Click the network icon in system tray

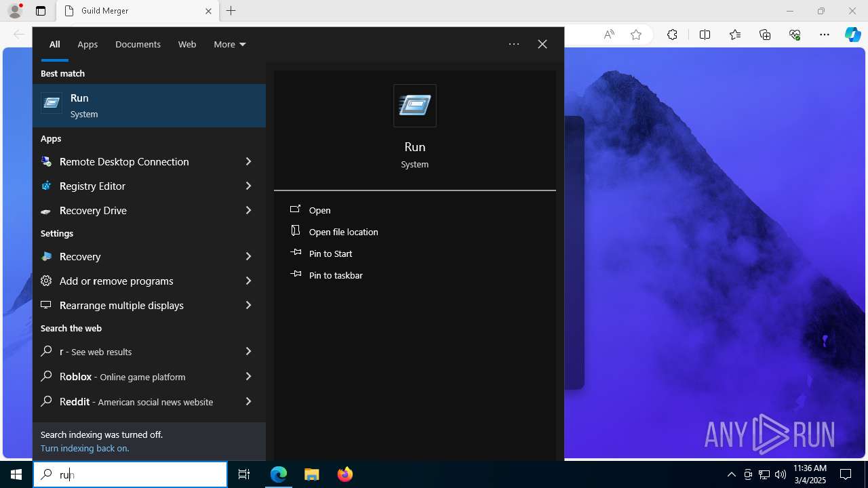click(764, 474)
